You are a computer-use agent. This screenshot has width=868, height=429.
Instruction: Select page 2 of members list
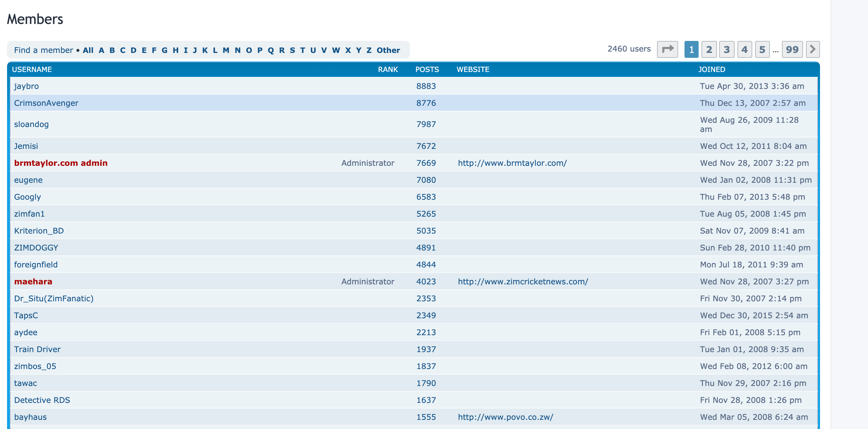pyautogui.click(x=709, y=49)
